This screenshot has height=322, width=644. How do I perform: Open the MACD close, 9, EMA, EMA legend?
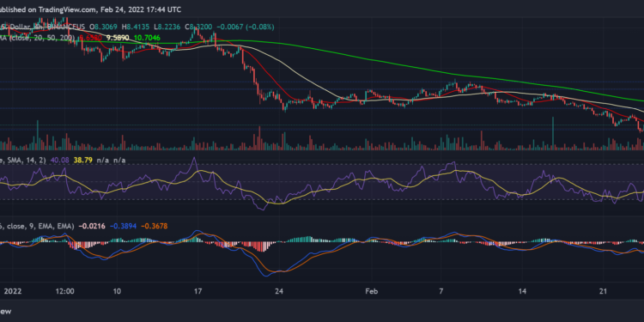(37, 226)
